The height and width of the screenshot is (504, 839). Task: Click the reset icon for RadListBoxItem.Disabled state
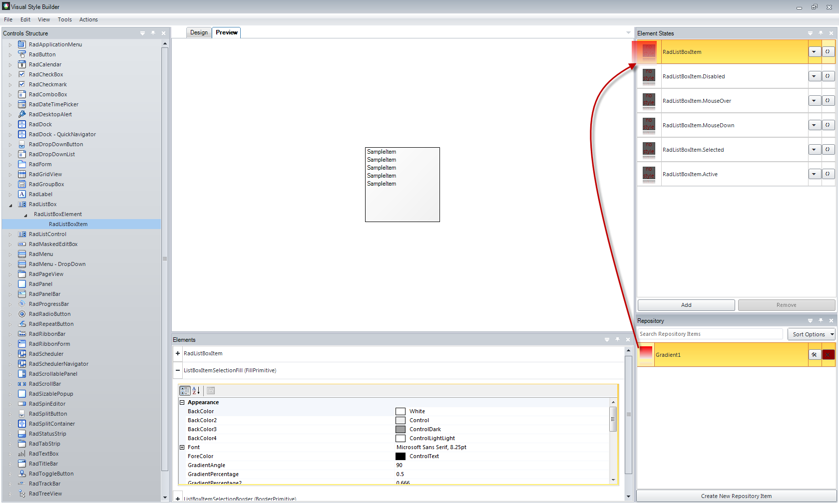pos(828,76)
